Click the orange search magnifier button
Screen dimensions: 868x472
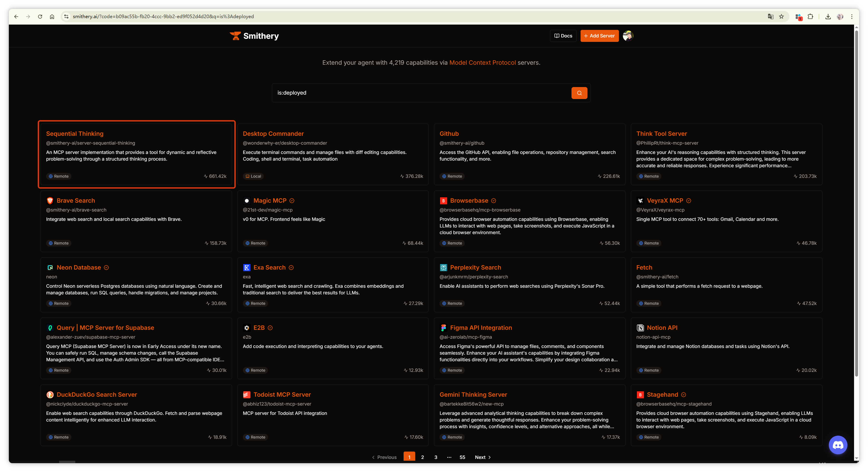(x=579, y=93)
